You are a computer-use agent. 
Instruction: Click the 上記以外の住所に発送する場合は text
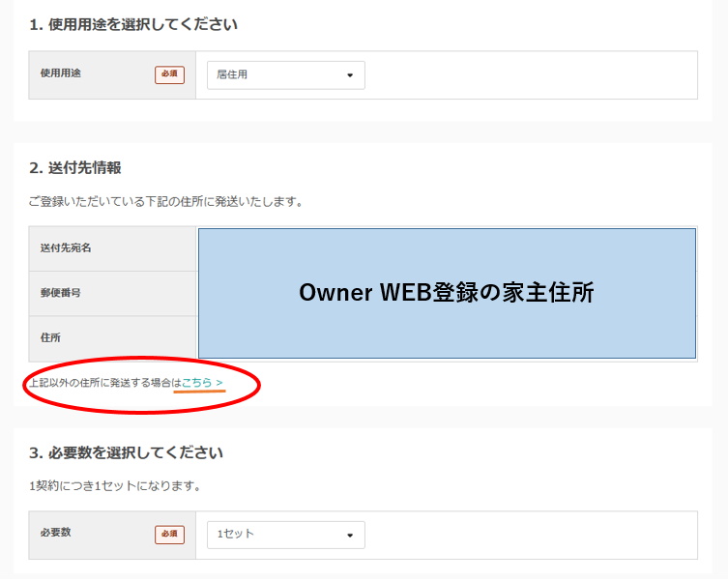pyautogui.click(x=104, y=383)
